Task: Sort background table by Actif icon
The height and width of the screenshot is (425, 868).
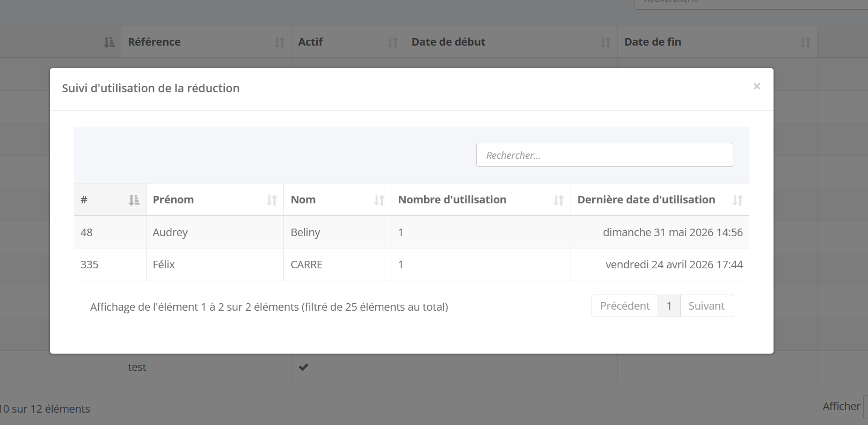Action: coord(393,42)
